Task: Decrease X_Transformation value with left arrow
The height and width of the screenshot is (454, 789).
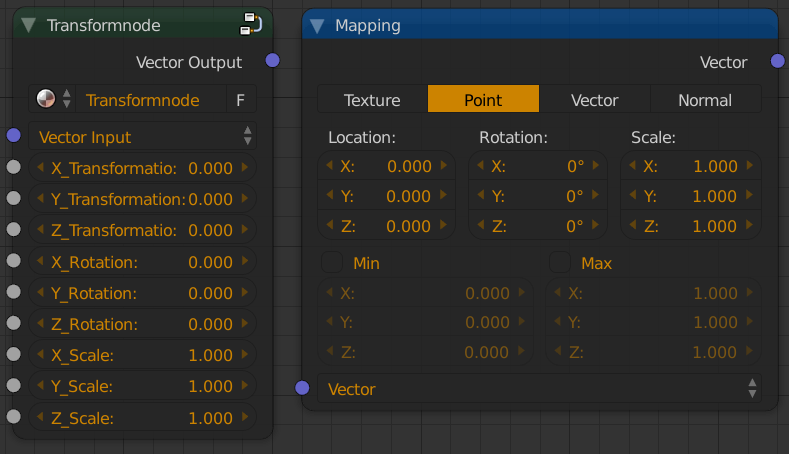Action: coord(40,167)
